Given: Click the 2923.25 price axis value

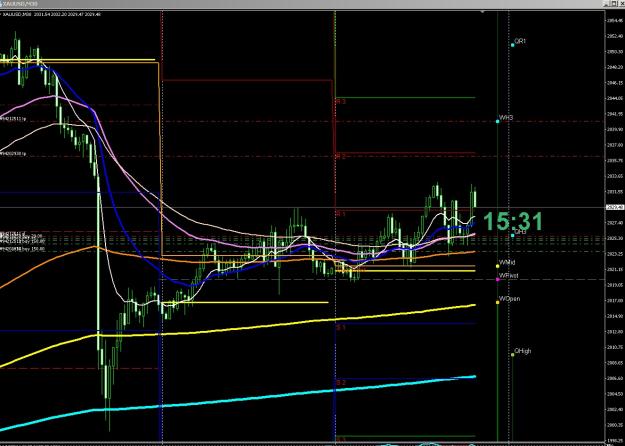Looking at the screenshot, I should point(615,253).
